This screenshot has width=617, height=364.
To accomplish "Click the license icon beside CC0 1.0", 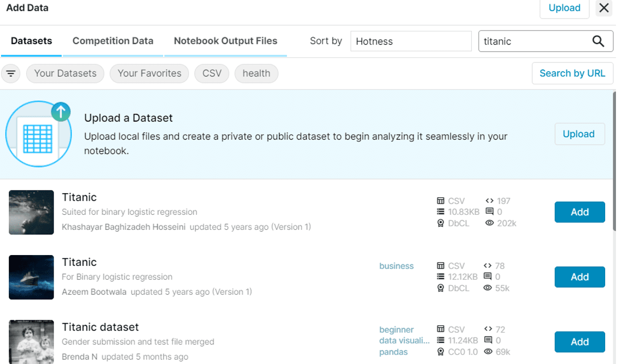I will pyautogui.click(x=441, y=352).
